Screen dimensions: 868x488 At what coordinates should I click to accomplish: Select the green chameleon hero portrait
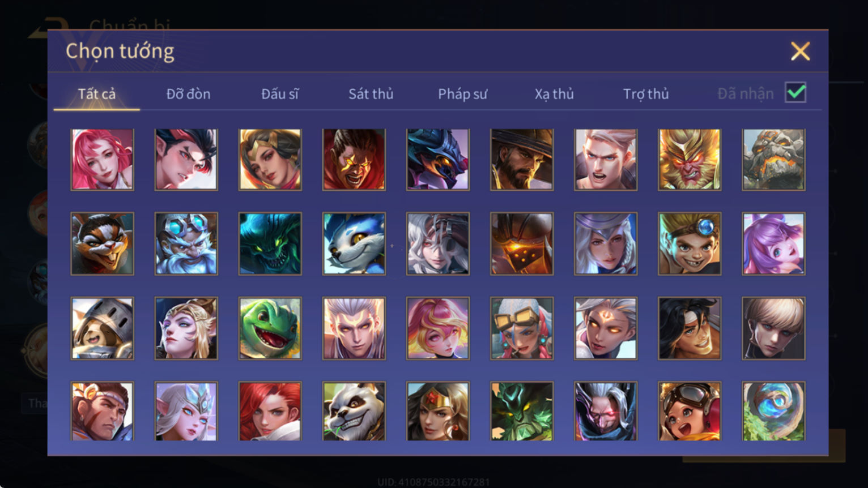tap(270, 328)
